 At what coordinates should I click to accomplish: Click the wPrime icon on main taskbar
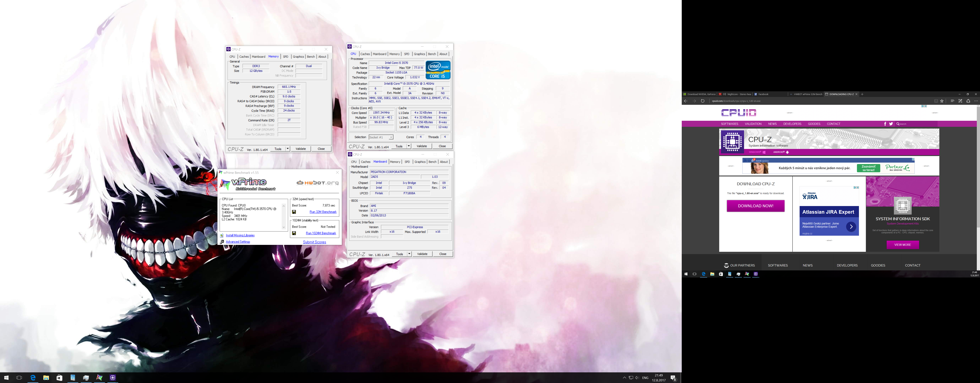99,378
